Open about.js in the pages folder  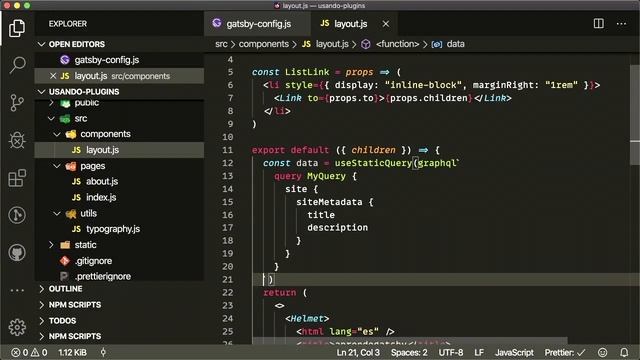pos(102,182)
